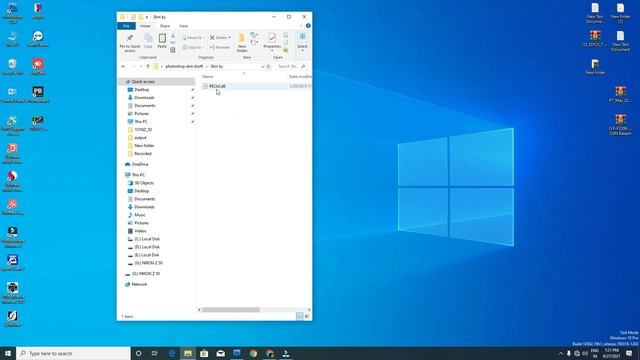Viewport: 640px width, 360px height.
Task: Switch to the Home ribbon tab
Action: click(145, 26)
